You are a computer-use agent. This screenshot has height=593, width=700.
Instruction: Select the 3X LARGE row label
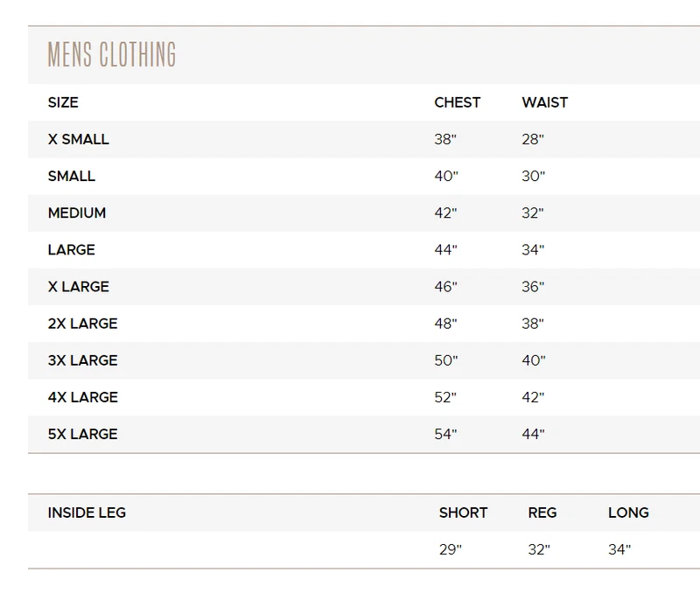point(82,360)
